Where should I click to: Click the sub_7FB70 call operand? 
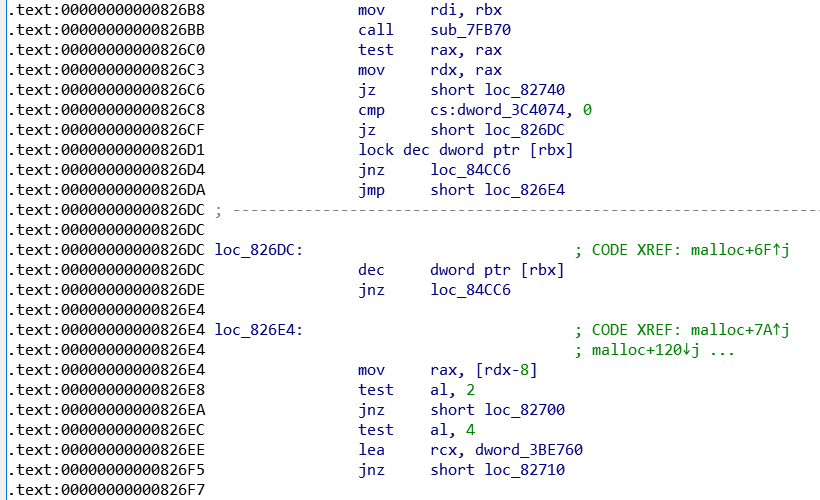click(470, 30)
